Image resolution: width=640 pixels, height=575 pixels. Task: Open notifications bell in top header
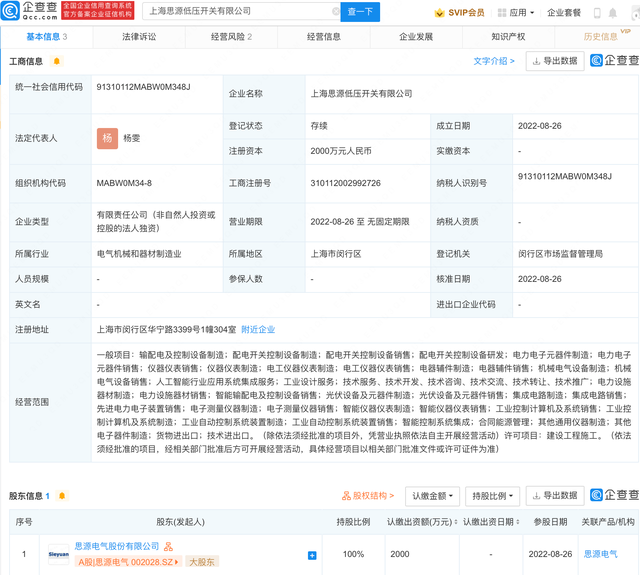[x=613, y=13]
